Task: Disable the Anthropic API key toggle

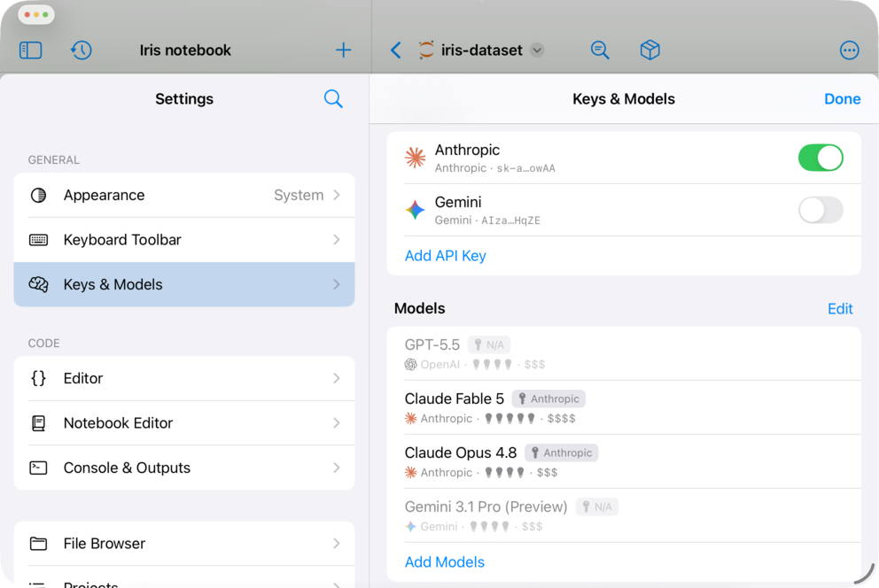Action: click(x=821, y=158)
